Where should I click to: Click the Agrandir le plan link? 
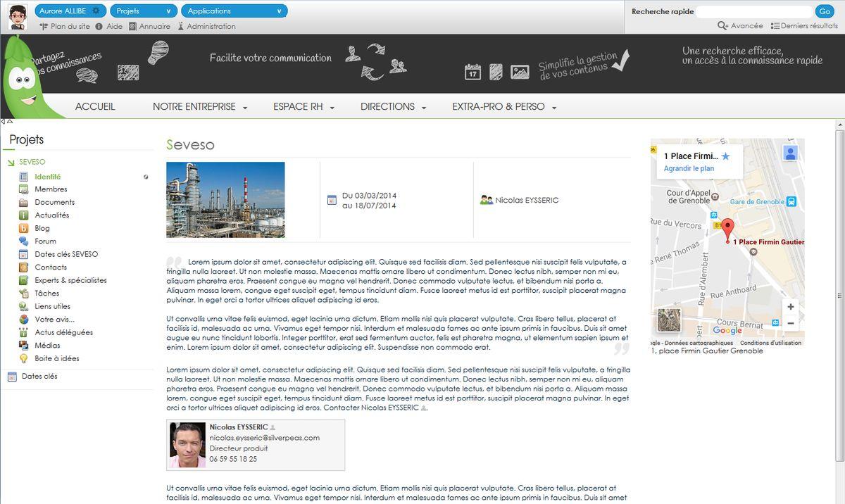click(x=689, y=169)
